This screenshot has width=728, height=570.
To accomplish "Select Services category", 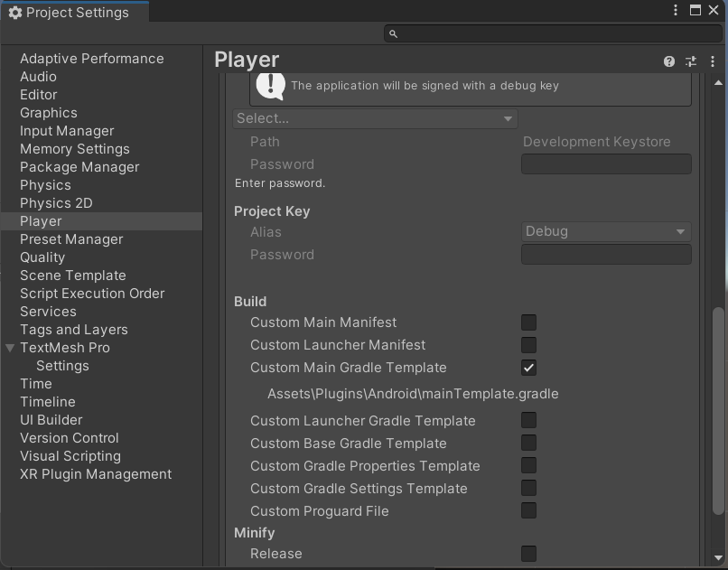I will coord(48,312).
